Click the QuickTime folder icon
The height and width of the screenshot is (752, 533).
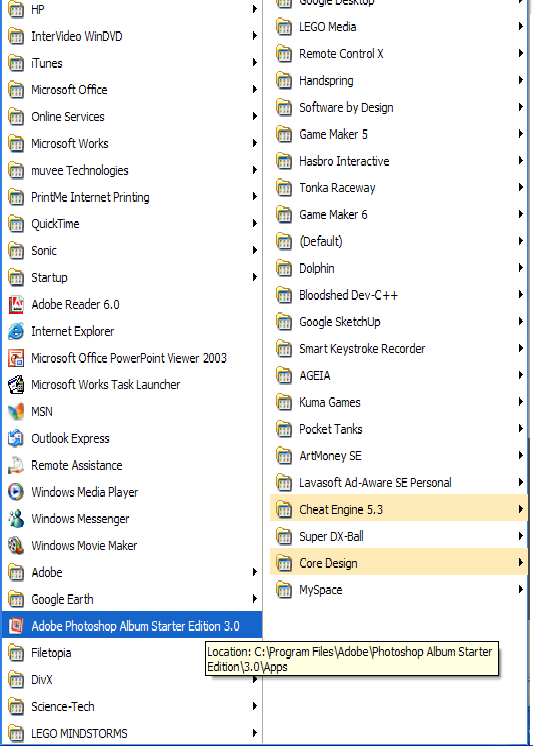tap(16, 224)
